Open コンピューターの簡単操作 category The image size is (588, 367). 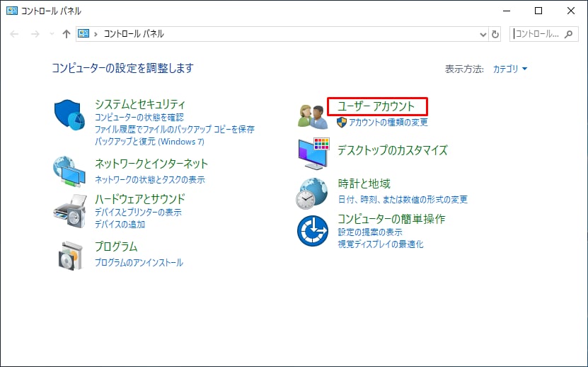[391, 219]
